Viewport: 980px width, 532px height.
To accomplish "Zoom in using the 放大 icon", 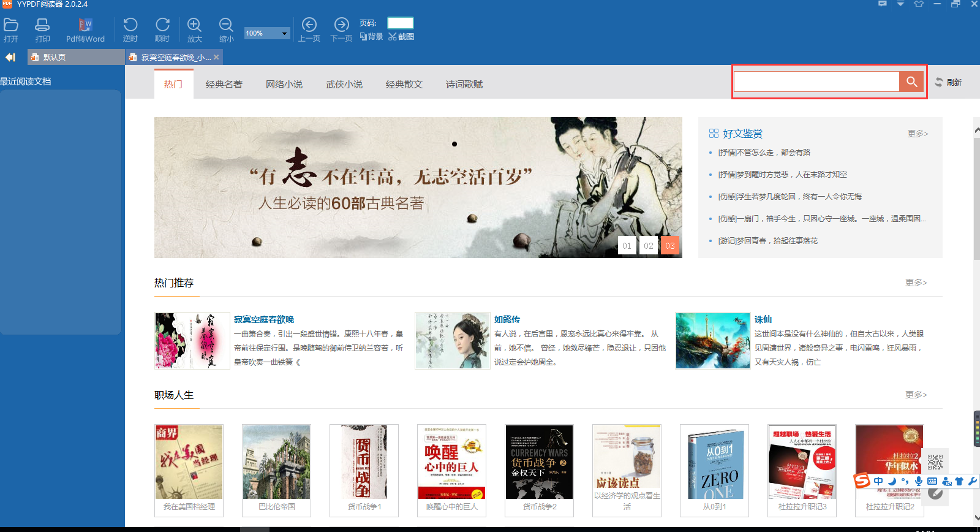I will click(194, 25).
